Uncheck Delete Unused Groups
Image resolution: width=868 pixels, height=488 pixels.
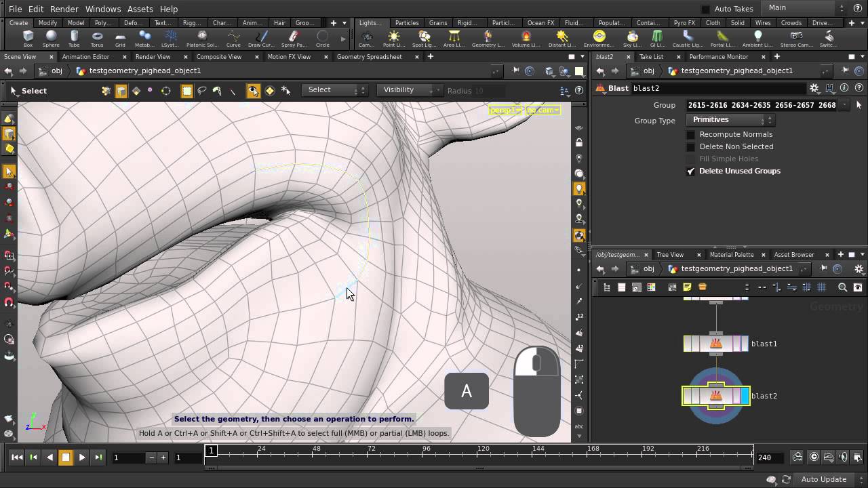[691, 171]
